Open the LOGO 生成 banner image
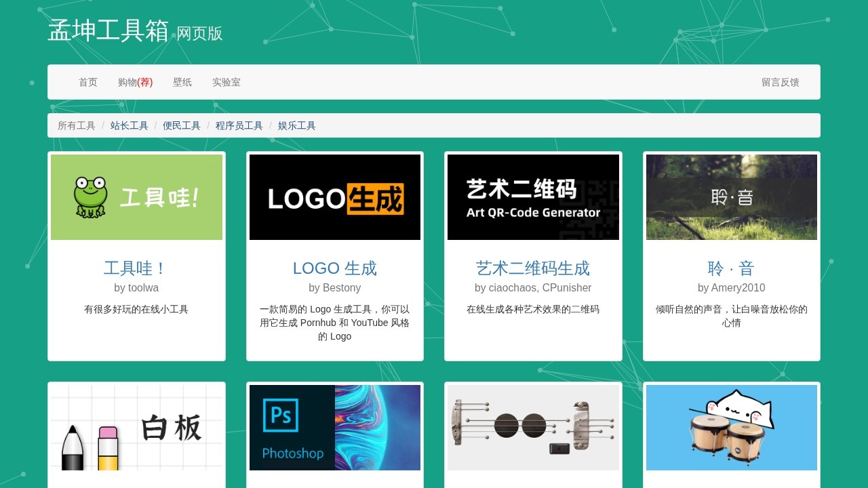Viewport: 868px width, 488px height. (x=334, y=197)
